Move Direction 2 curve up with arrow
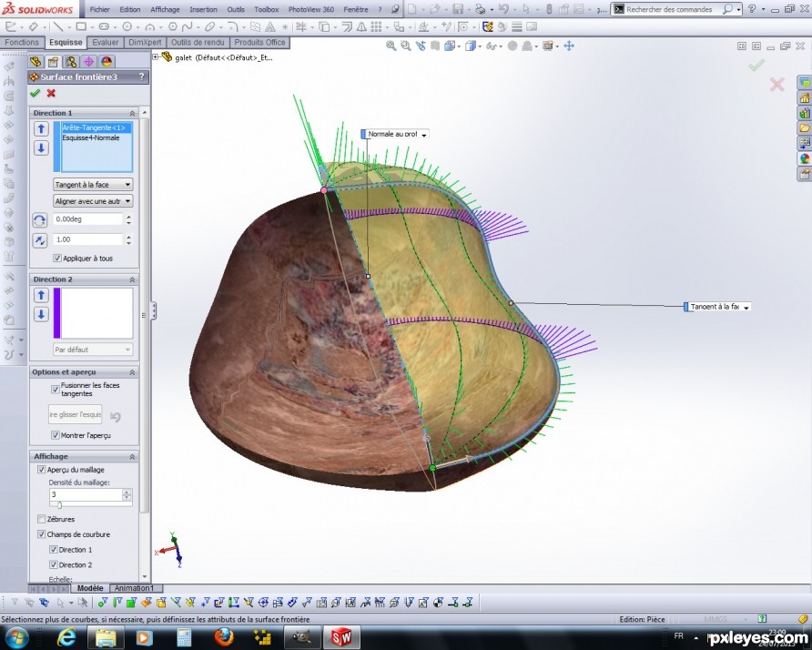Viewport: 812px width, 650px height. pos(42,295)
